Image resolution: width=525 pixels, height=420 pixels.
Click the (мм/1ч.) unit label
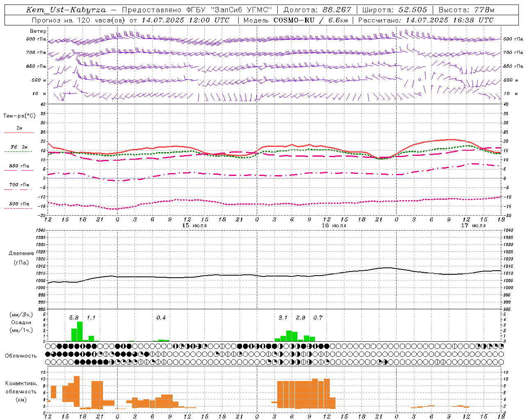(x=21, y=330)
